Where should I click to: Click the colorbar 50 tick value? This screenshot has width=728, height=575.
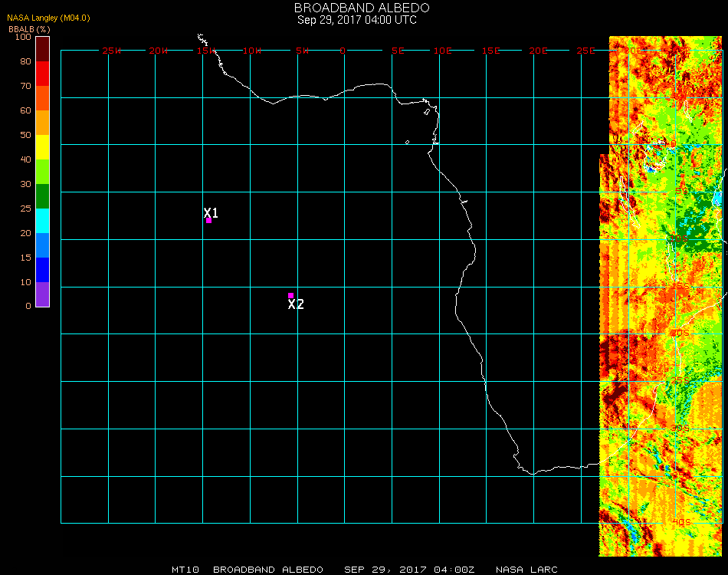(25, 135)
